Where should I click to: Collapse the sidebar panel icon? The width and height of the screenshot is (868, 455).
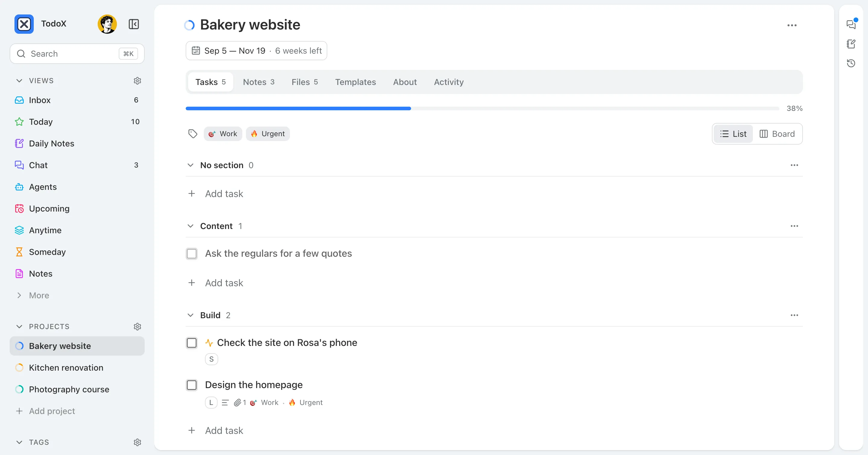[x=134, y=24]
